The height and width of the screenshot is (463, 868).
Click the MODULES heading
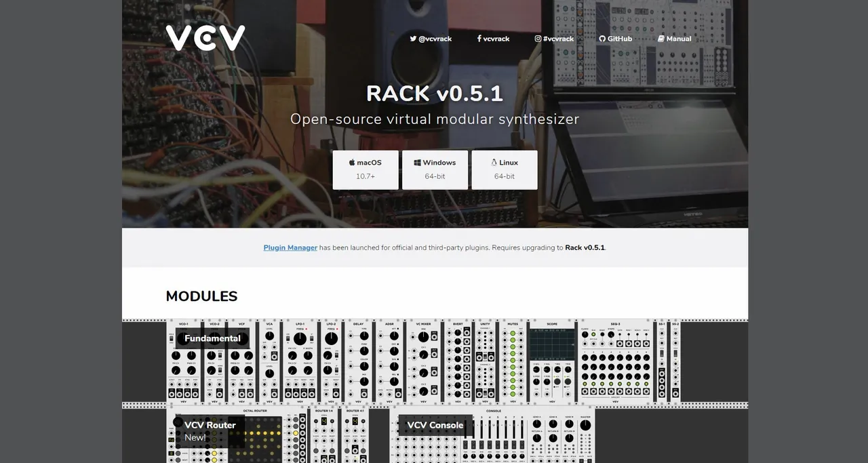(201, 296)
